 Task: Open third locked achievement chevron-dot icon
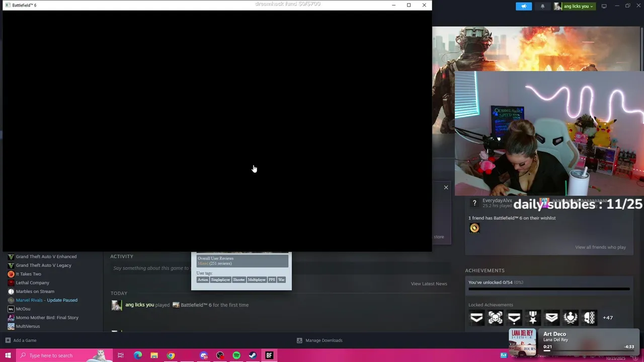coord(514,318)
